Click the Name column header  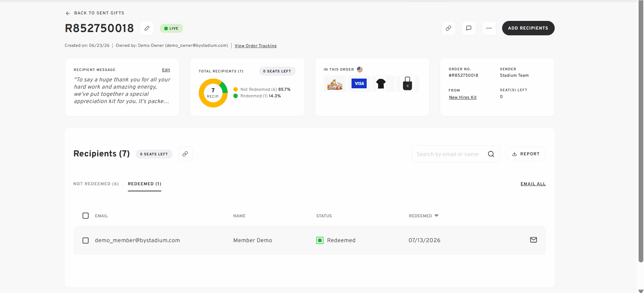pyautogui.click(x=239, y=216)
